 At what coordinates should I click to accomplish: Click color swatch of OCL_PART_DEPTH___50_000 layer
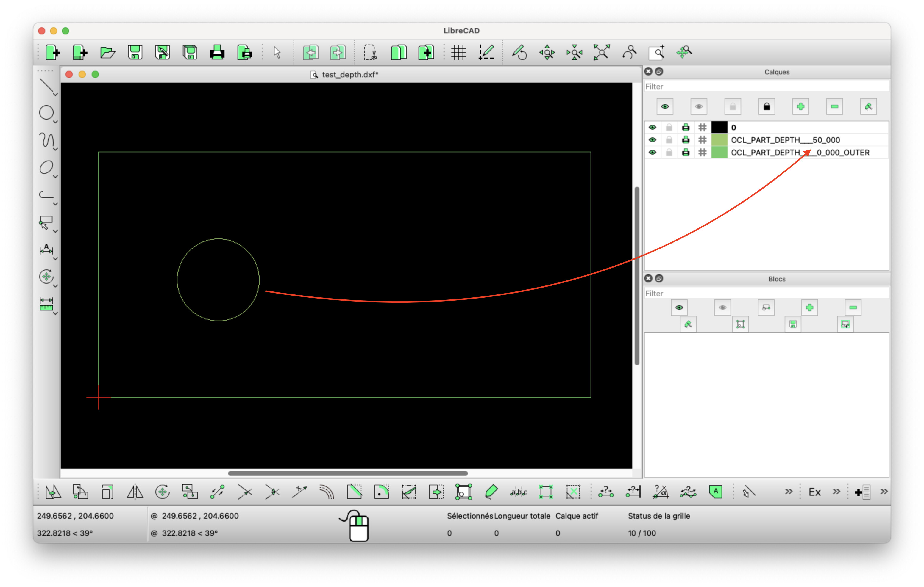719,140
